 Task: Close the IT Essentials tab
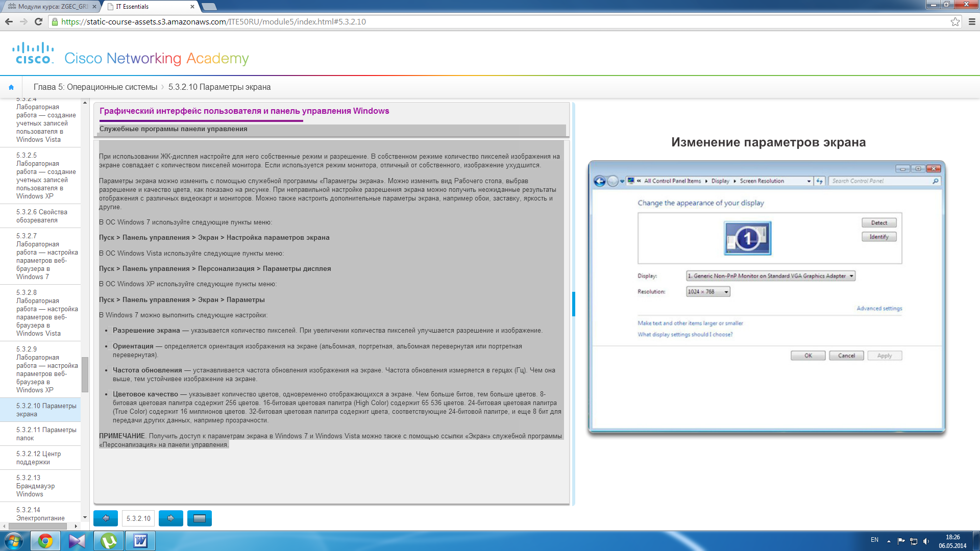192,7
